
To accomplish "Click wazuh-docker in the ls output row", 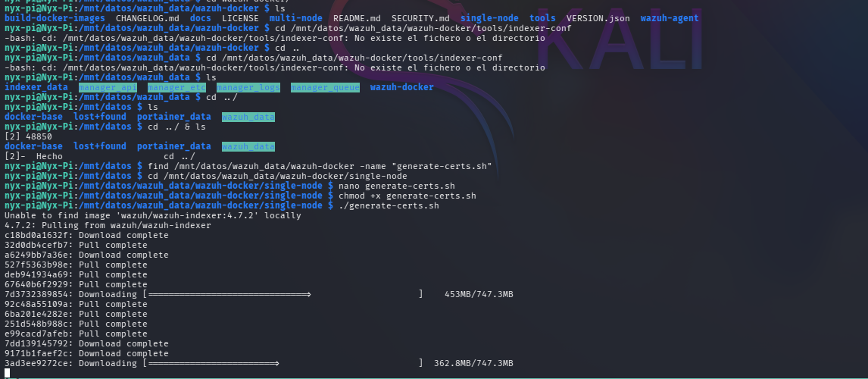I will pyautogui.click(x=402, y=87).
